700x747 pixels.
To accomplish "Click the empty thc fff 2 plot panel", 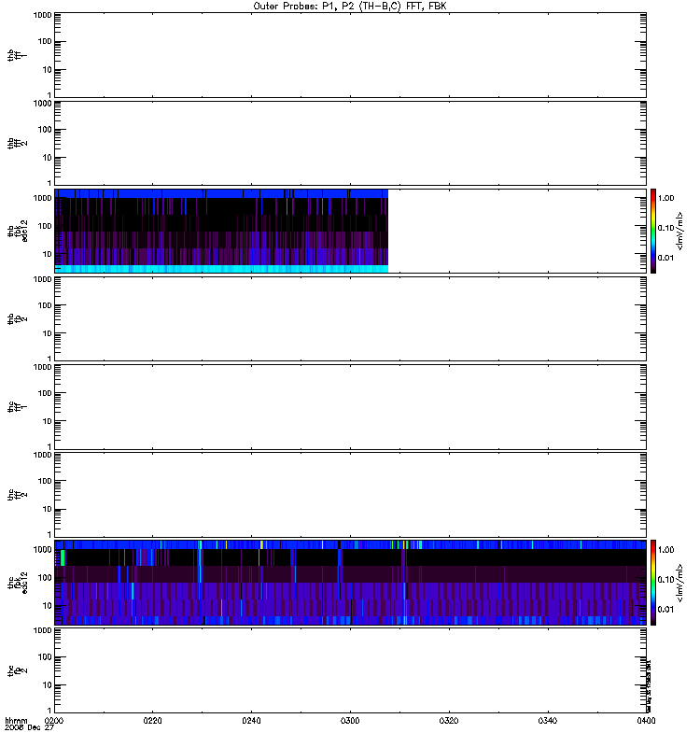I will [350, 495].
